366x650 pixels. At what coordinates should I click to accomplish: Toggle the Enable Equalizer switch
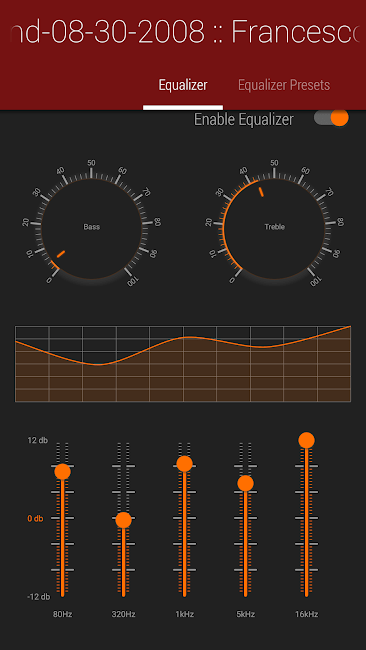(x=331, y=118)
